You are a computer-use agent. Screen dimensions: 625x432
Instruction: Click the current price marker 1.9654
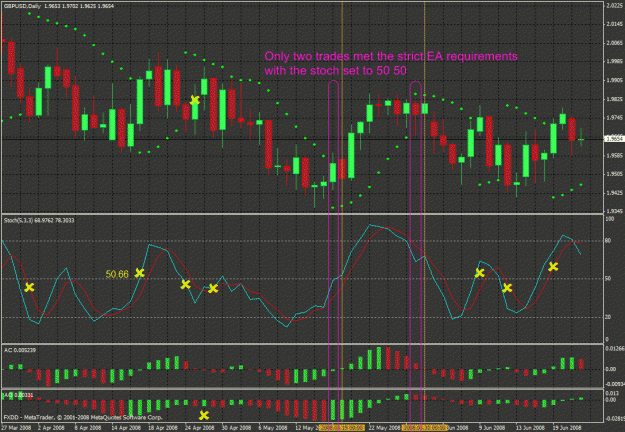(614, 139)
